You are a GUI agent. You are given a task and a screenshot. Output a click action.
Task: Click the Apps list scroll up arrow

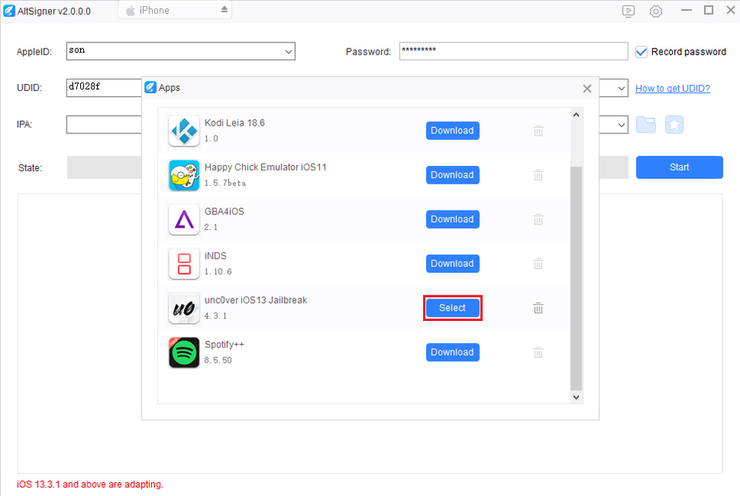[x=576, y=115]
